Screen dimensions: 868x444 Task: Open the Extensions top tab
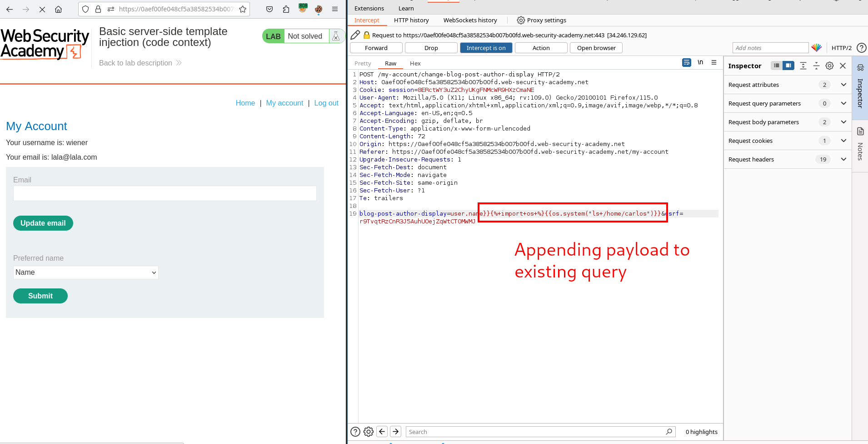(369, 8)
